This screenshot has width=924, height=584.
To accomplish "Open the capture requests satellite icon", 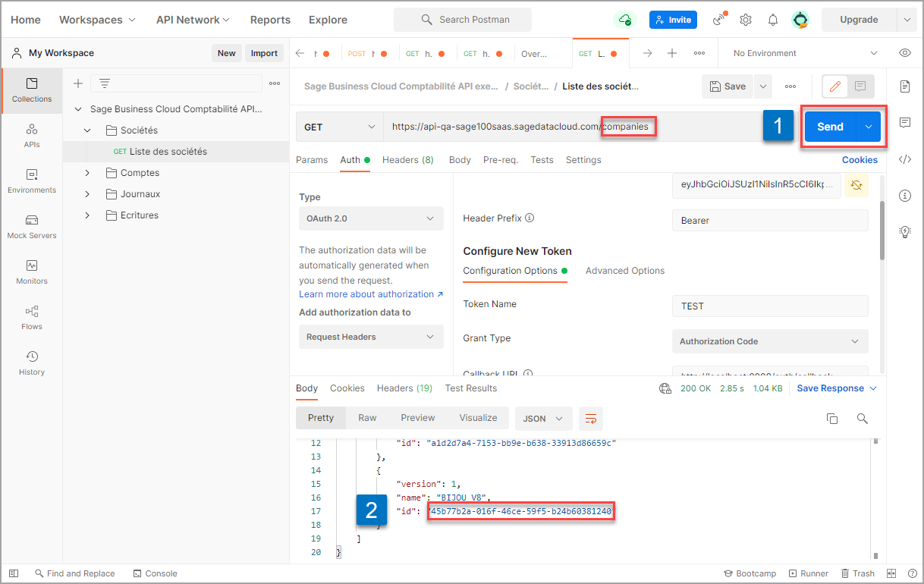I will [719, 20].
